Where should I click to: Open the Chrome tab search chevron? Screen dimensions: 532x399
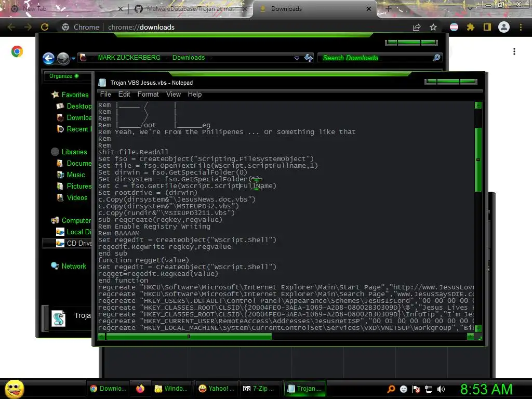pyautogui.click(x=470, y=9)
